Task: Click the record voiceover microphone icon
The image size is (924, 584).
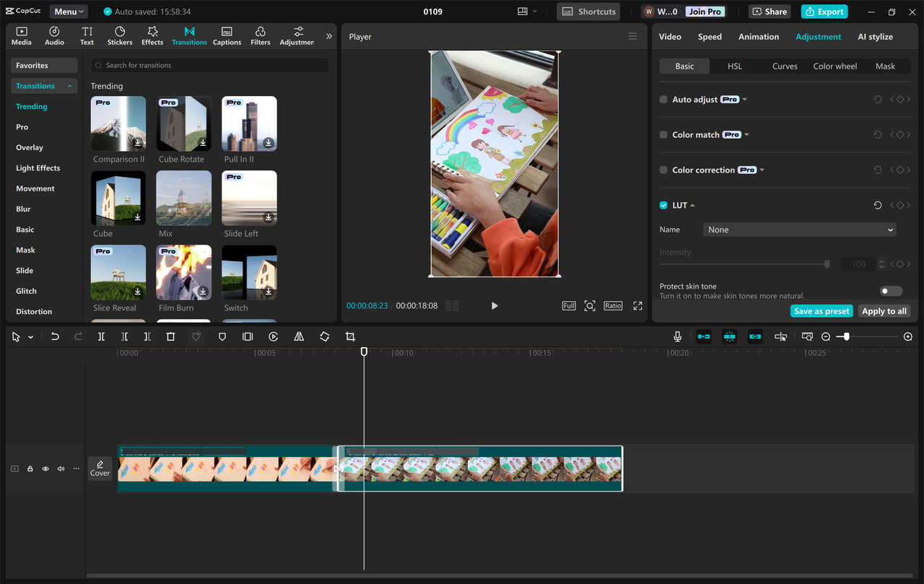Action: coord(677,336)
